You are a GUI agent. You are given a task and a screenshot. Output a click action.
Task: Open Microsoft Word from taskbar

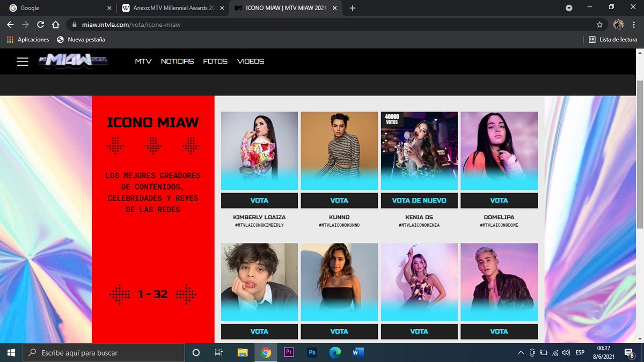point(358,352)
